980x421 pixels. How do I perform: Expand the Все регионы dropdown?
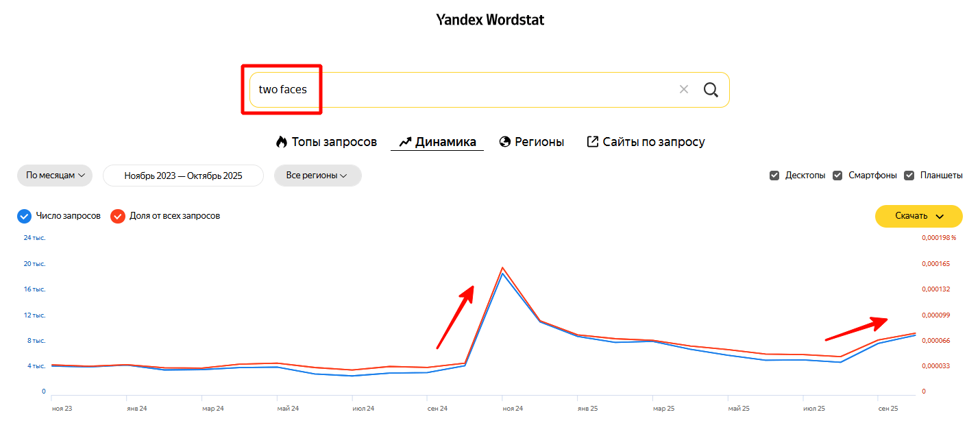[x=317, y=176]
